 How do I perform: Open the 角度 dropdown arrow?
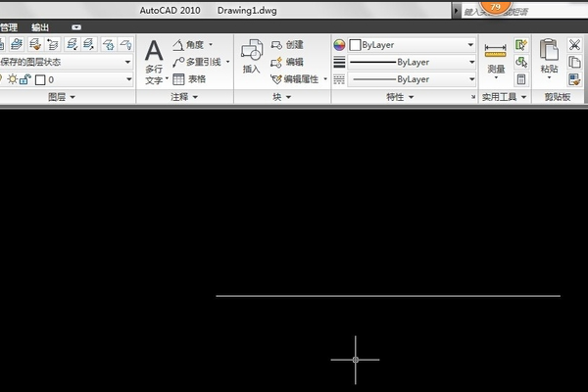[211, 45]
